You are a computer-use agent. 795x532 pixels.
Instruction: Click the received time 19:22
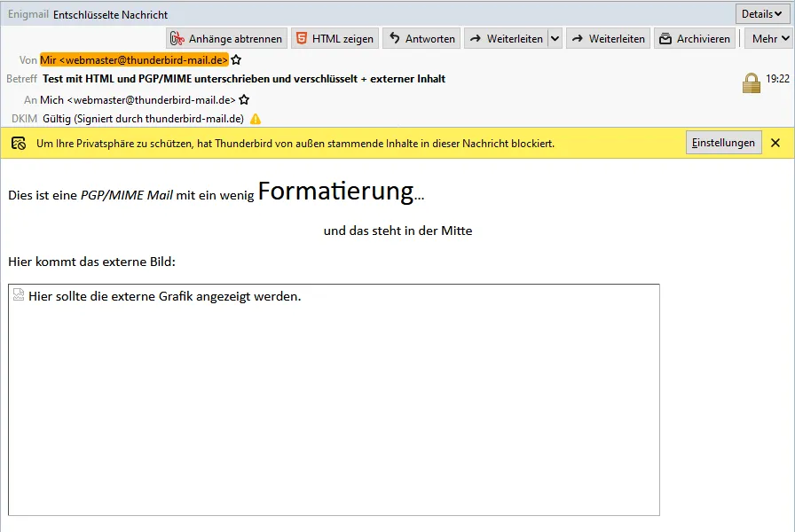pyautogui.click(x=778, y=79)
